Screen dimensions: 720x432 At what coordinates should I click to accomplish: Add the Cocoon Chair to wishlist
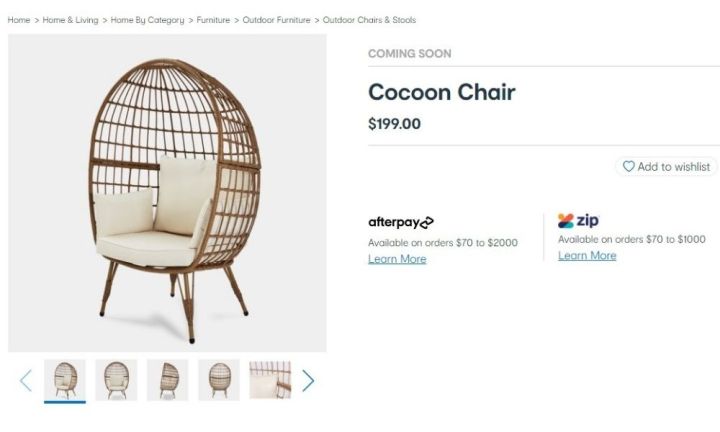[666, 166]
